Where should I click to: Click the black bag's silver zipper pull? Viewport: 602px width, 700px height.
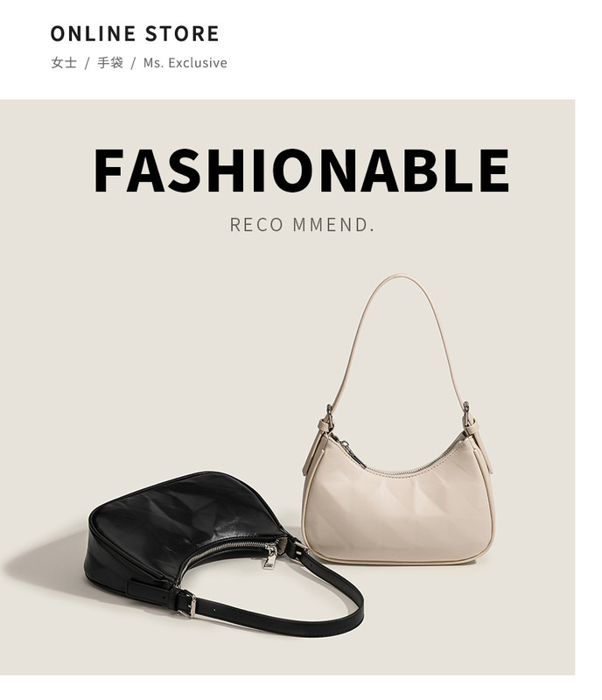click(269, 558)
